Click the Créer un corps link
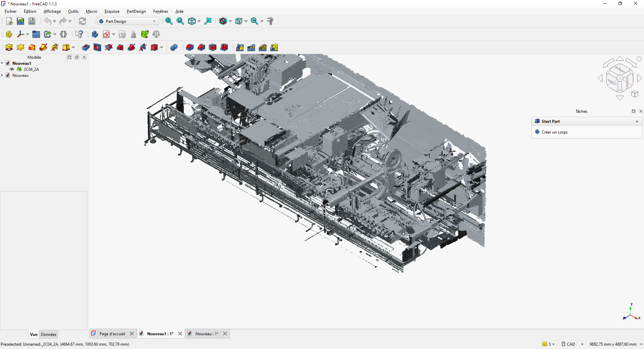Screen dimensions: 644x349 554,132
